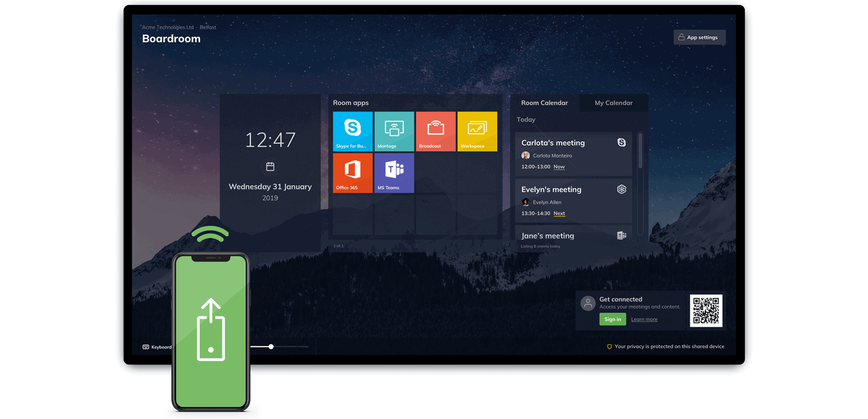Click the user avatar icon in Get connected

tap(588, 304)
